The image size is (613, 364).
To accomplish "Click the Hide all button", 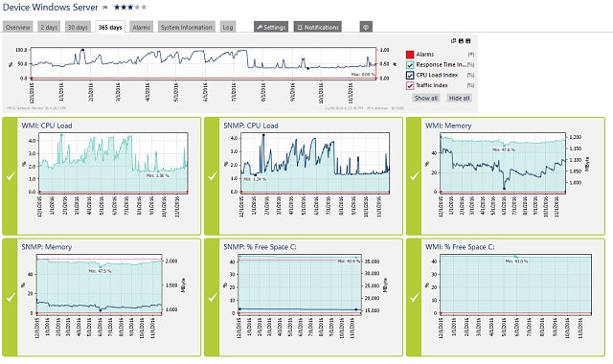I will pos(459,98).
